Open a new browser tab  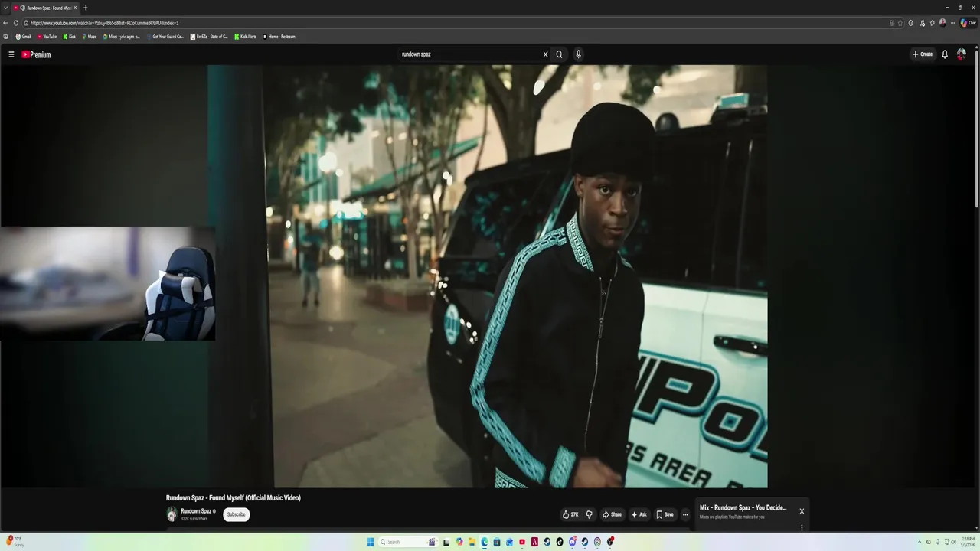(85, 8)
